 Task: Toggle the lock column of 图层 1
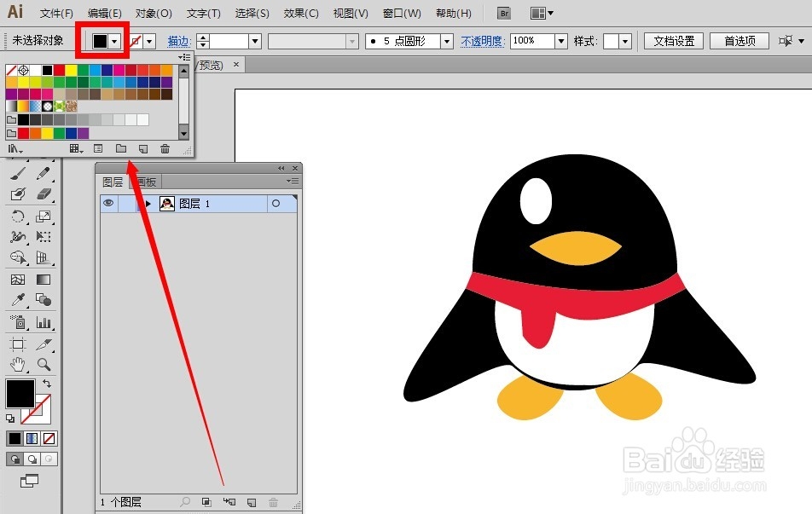click(127, 204)
